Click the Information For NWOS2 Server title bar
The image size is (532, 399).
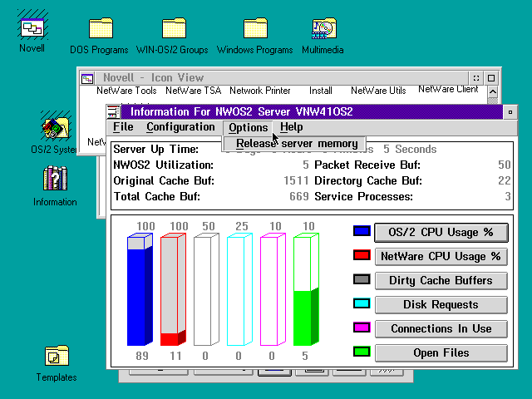pos(312,111)
